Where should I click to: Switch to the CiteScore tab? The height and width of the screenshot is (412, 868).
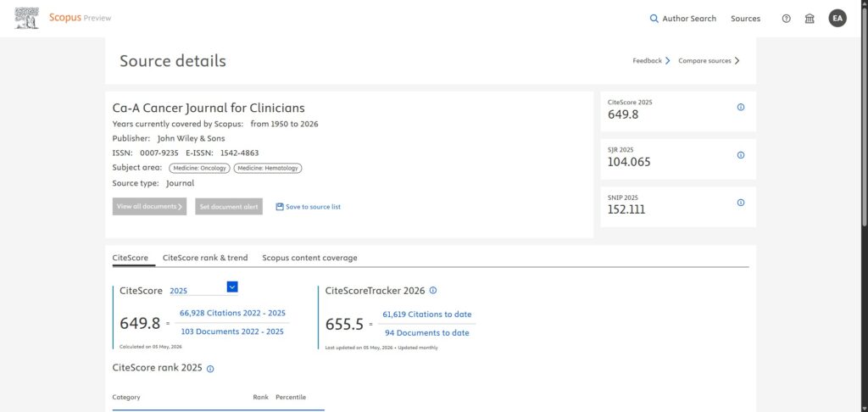click(130, 258)
